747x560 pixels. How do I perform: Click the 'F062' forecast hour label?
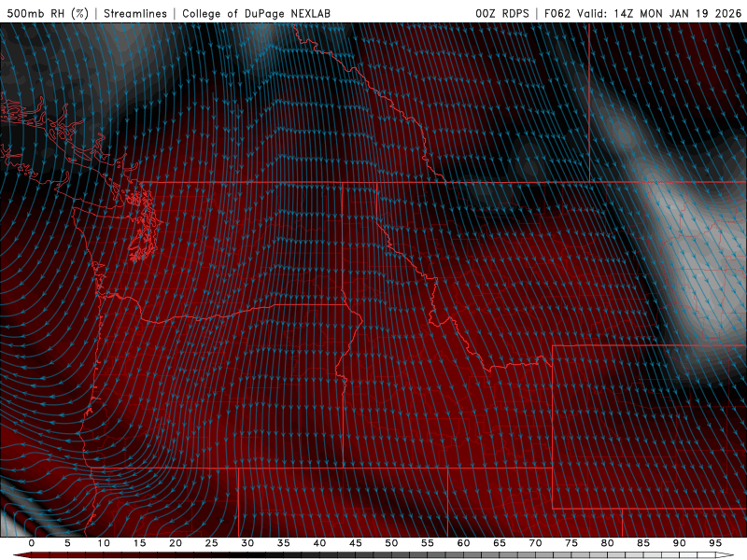[557, 13]
